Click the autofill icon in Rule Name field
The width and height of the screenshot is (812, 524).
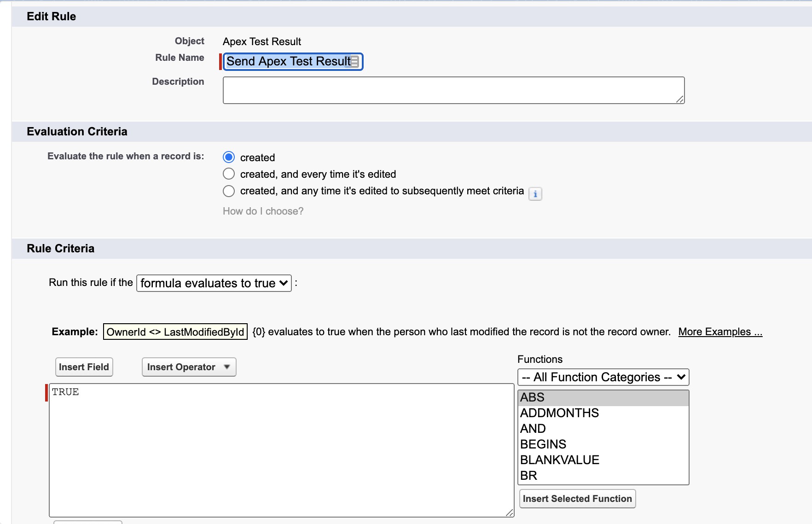[x=354, y=62]
